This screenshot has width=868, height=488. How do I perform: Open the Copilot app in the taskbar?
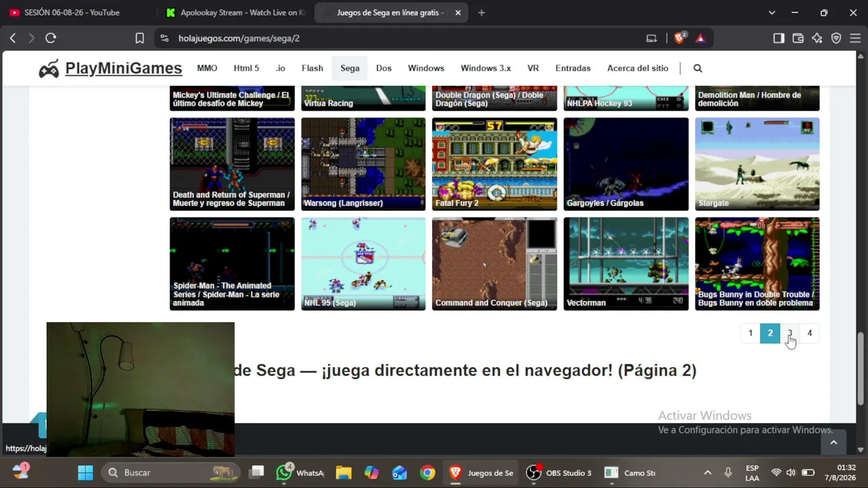[x=372, y=472]
